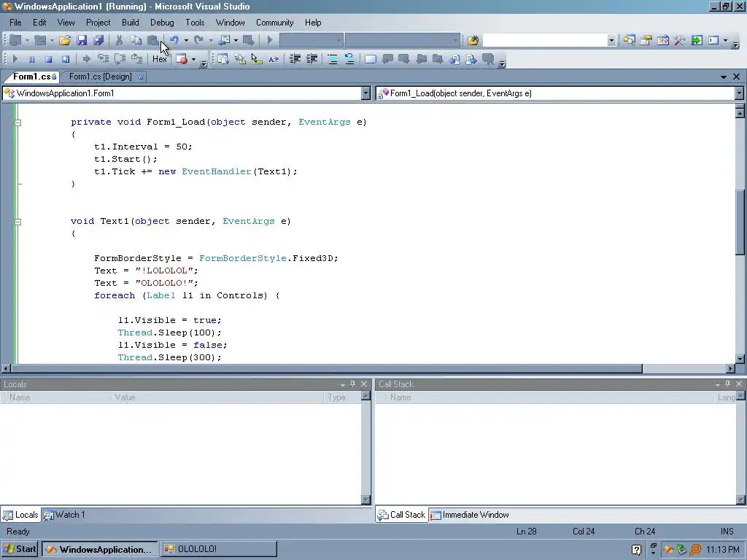
Task: Toggle hexadecimal display with Hex button
Action: tap(160, 59)
